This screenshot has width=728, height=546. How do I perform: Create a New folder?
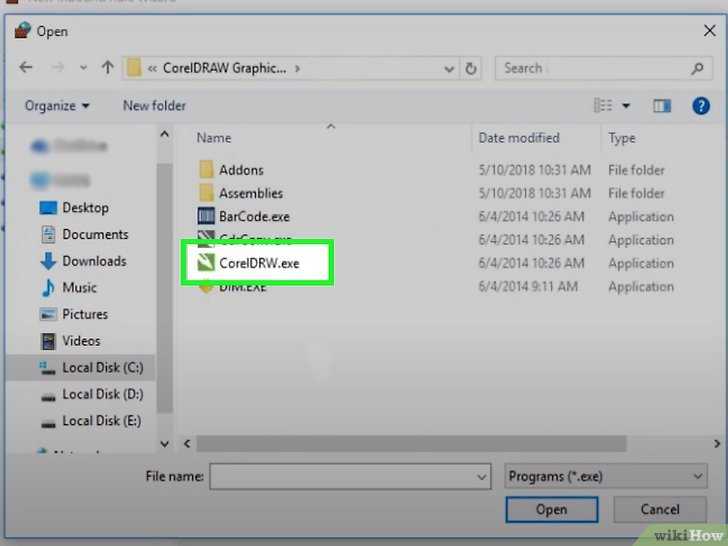tap(154, 106)
